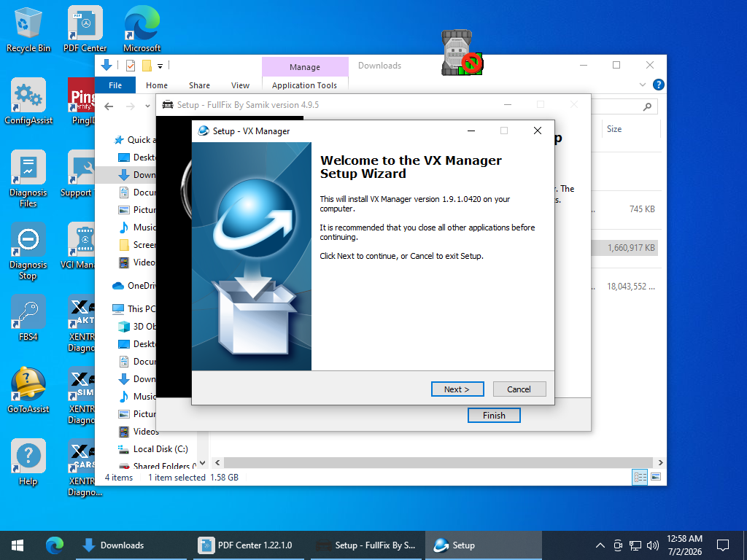Image resolution: width=747 pixels, height=560 pixels.
Task: Click the blue help icon in Explorer ribbon
Action: [x=659, y=85]
